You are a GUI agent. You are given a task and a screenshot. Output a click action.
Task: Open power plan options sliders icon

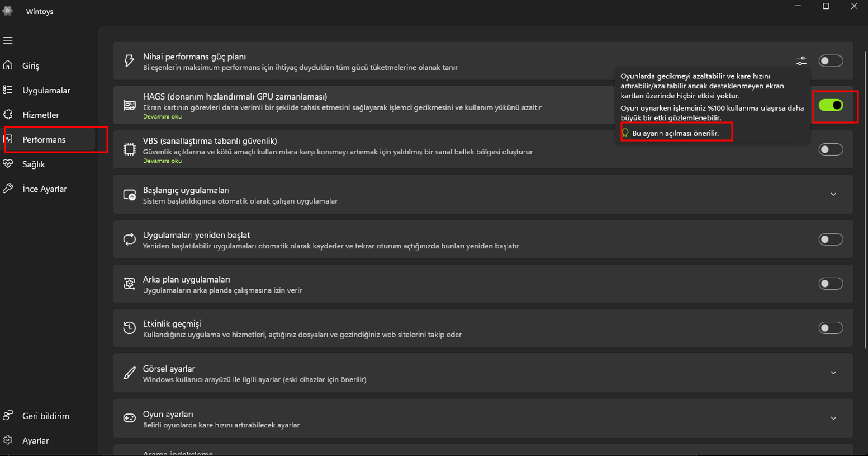pyautogui.click(x=801, y=60)
